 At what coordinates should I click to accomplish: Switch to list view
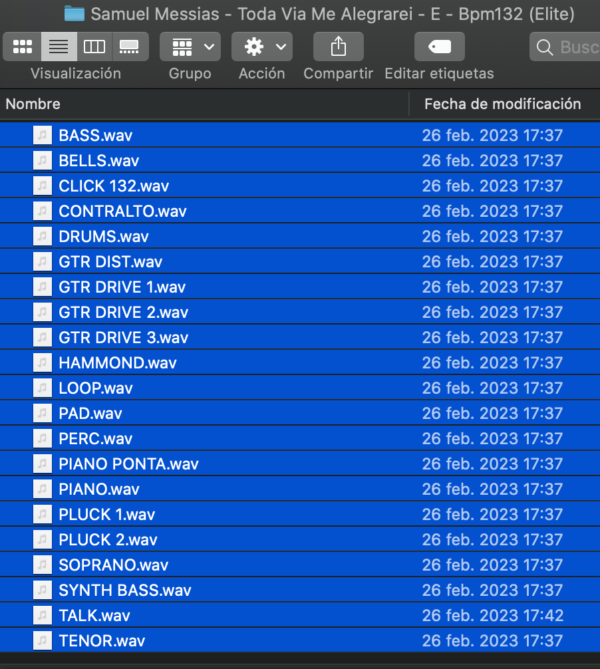[59, 47]
